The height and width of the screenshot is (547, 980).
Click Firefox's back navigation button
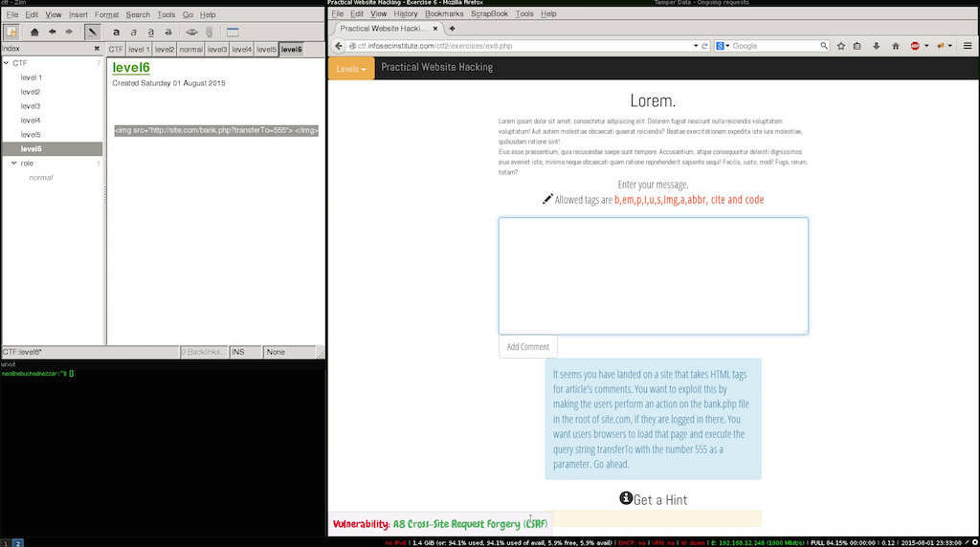pos(339,46)
